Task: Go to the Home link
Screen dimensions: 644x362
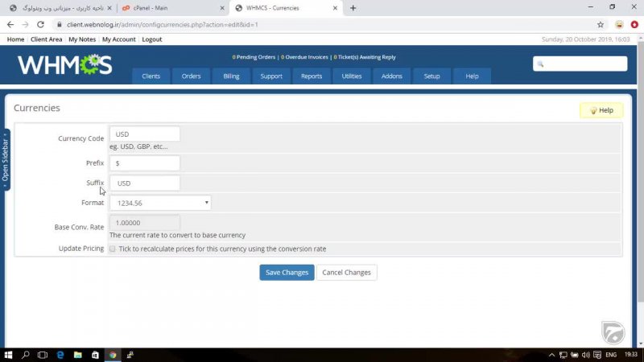Action: click(15, 39)
